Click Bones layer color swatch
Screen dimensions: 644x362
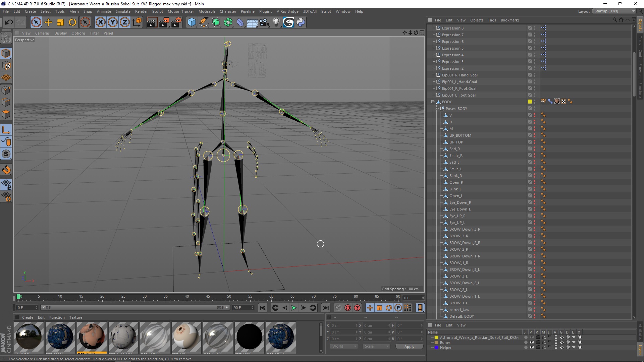[436, 343]
